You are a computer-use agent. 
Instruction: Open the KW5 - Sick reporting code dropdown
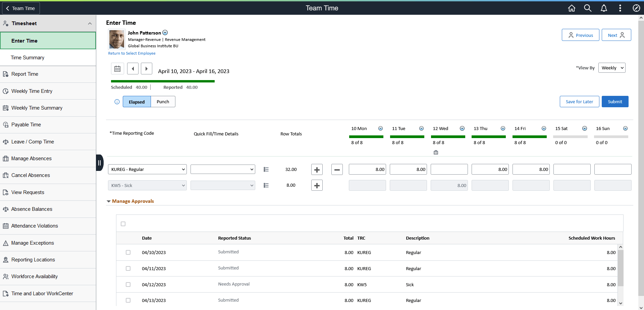click(x=147, y=185)
